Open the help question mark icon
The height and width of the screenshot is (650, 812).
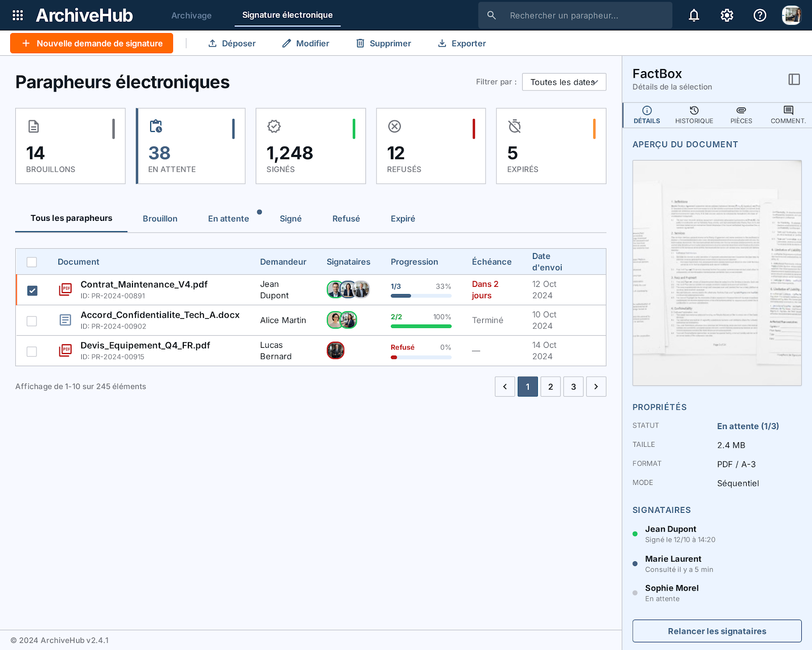[760, 15]
